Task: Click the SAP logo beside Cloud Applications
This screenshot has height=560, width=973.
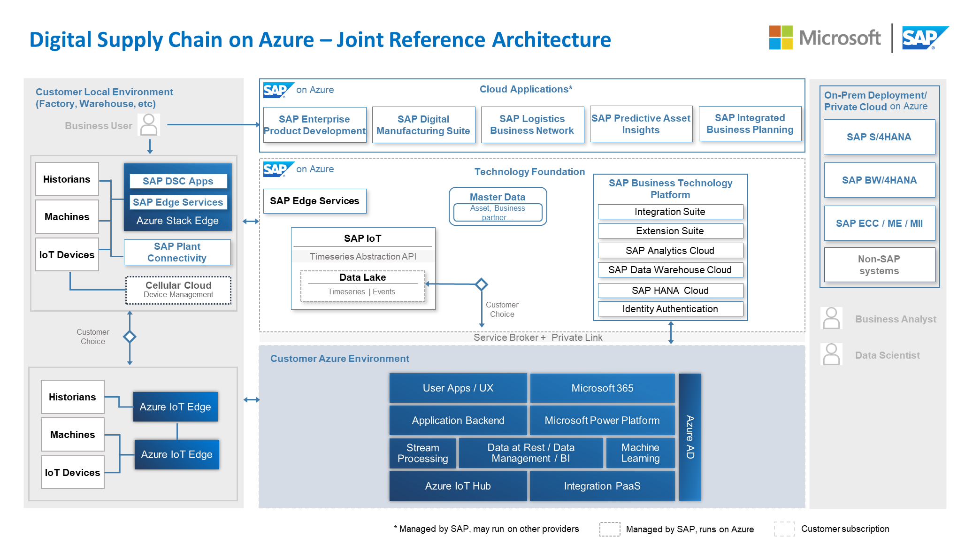Action: click(278, 90)
